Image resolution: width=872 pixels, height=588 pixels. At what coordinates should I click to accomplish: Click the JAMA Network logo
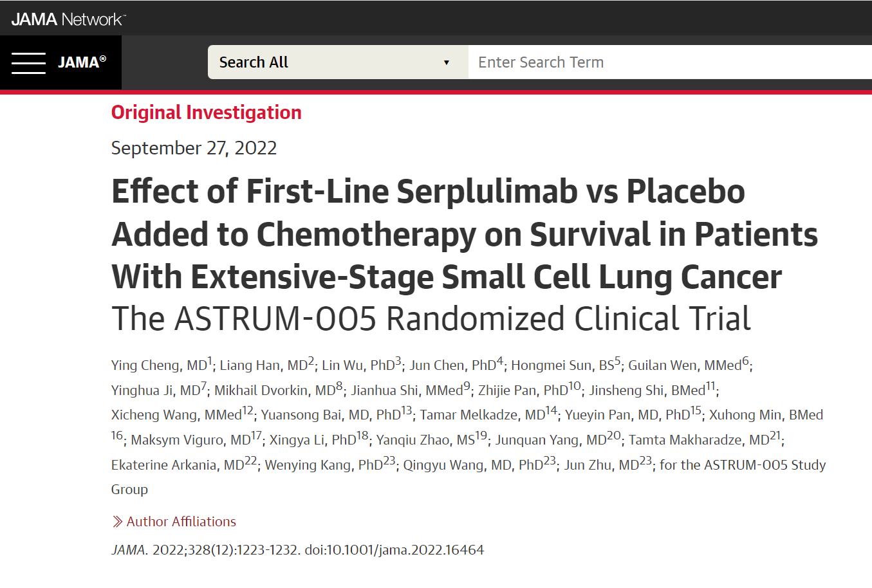click(68, 19)
